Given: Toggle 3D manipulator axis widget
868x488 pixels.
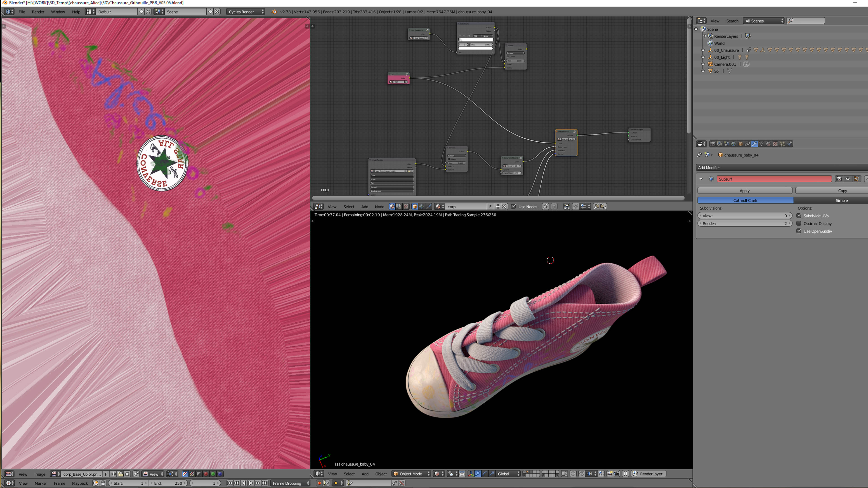Looking at the screenshot, I should point(471,474).
